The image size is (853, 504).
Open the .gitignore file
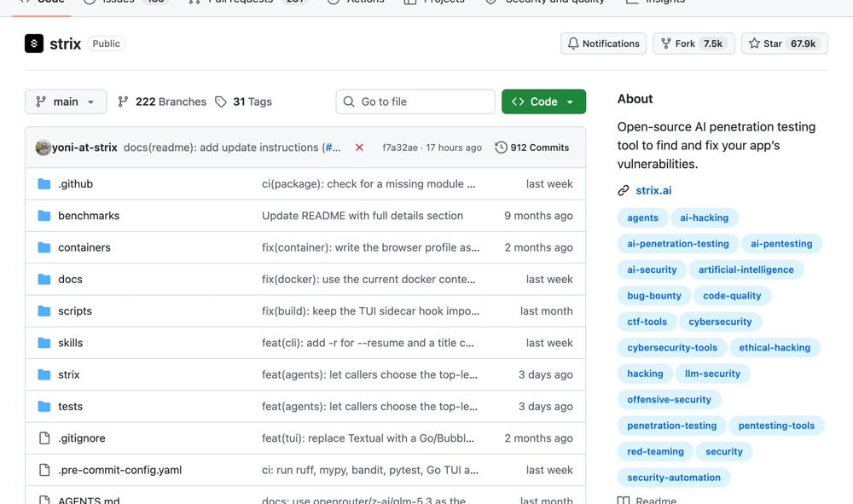[82, 438]
